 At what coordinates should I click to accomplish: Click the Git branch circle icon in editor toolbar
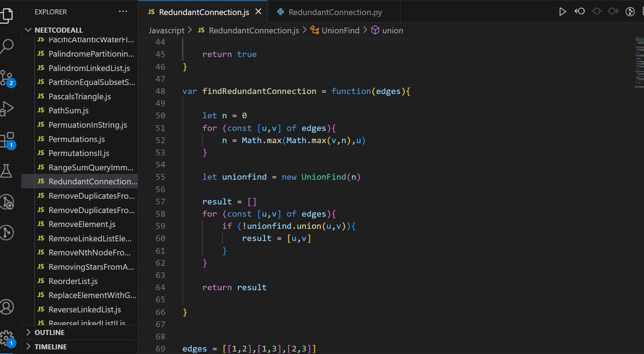pyautogui.click(x=631, y=11)
